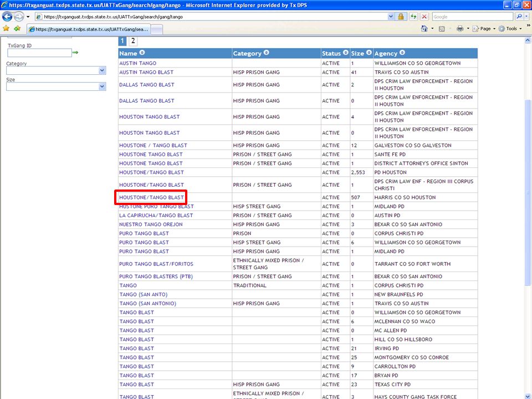This screenshot has width=532, height=399.
Task: Click the scrollbar down arrow
Action: click(527, 396)
